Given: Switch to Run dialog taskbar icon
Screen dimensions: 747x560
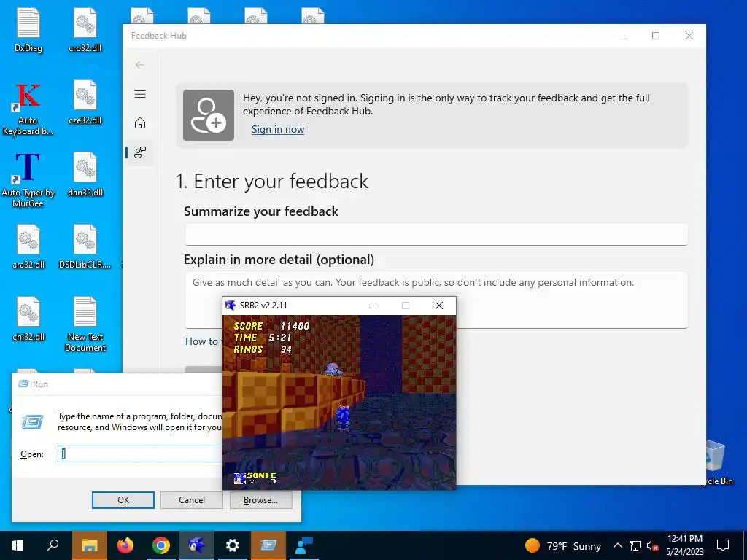Looking at the screenshot, I should (x=268, y=545).
